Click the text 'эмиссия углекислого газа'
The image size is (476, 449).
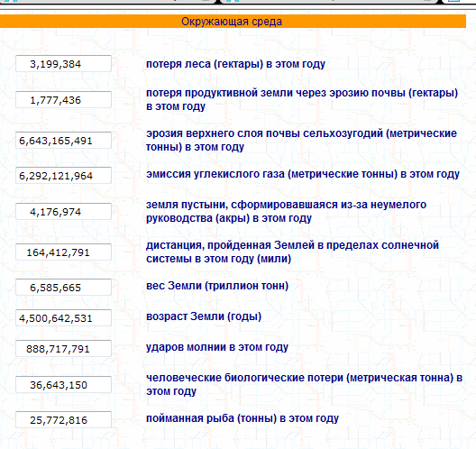[215, 174]
